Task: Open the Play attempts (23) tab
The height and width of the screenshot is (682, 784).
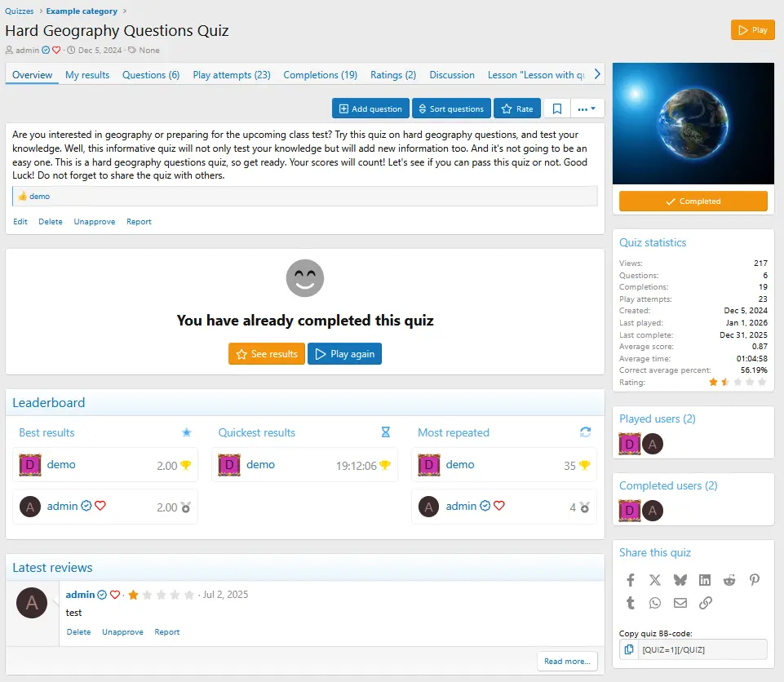Action: (x=232, y=75)
